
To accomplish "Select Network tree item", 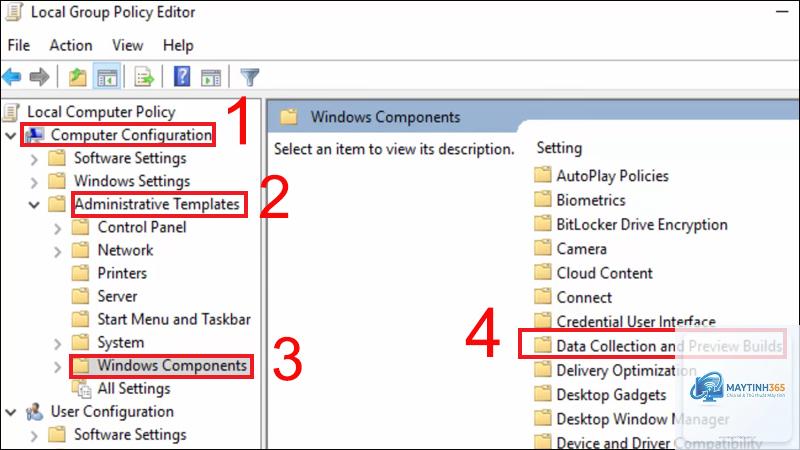I will point(125,250).
